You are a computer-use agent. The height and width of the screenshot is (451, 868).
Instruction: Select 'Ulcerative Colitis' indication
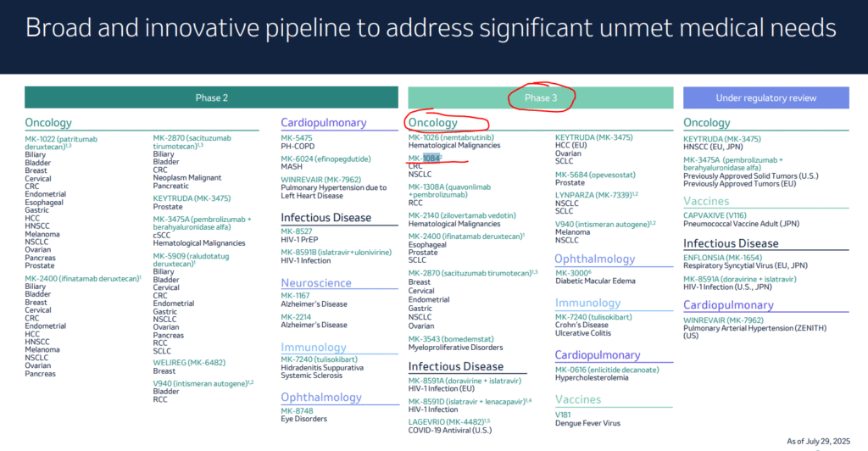pos(583,333)
